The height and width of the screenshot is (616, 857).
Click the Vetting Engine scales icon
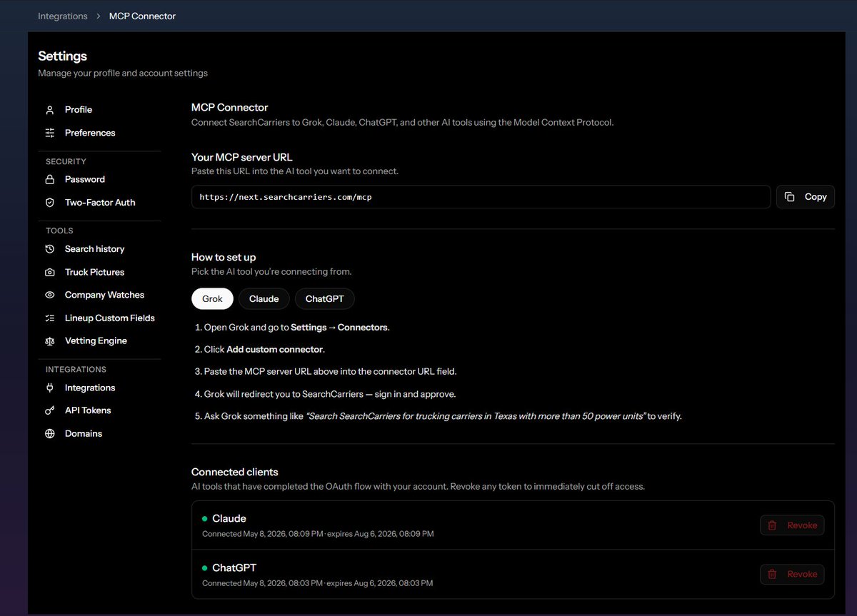click(50, 341)
